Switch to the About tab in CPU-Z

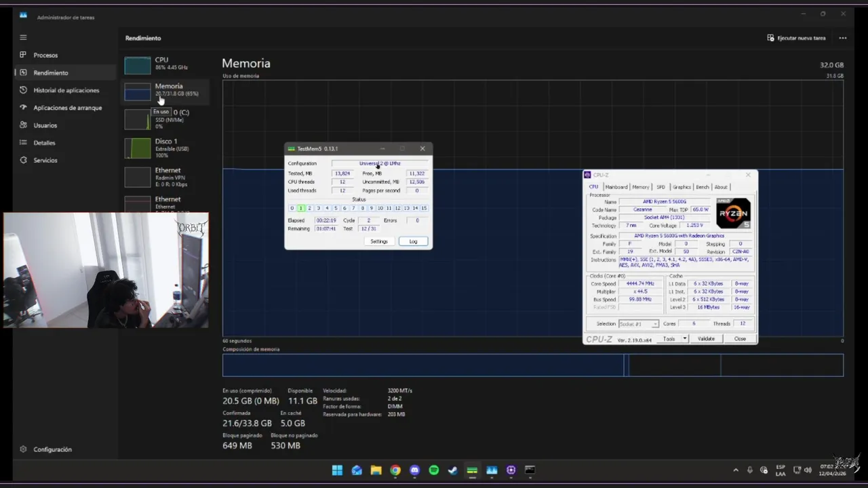click(721, 187)
